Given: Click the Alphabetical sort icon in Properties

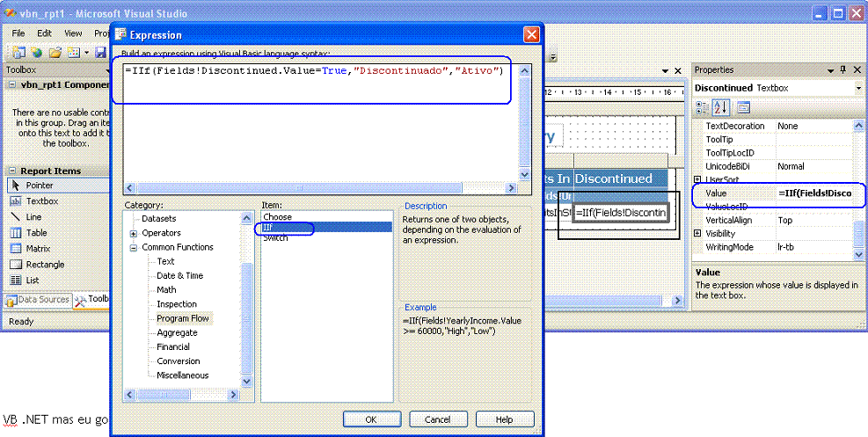Looking at the screenshot, I should 720,107.
